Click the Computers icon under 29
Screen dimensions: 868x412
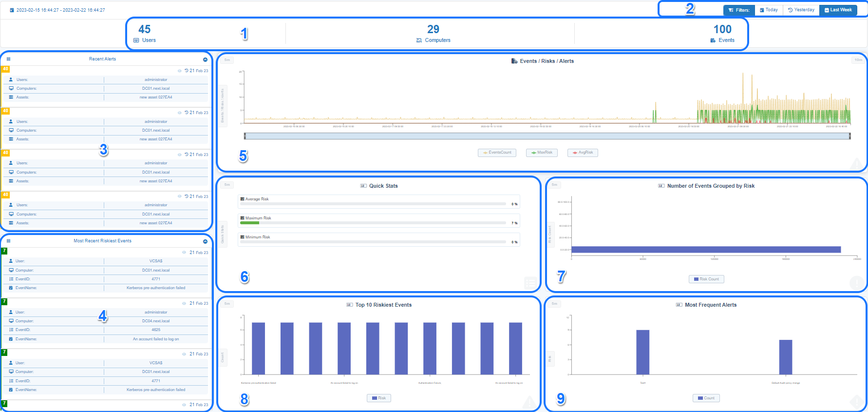click(x=419, y=40)
